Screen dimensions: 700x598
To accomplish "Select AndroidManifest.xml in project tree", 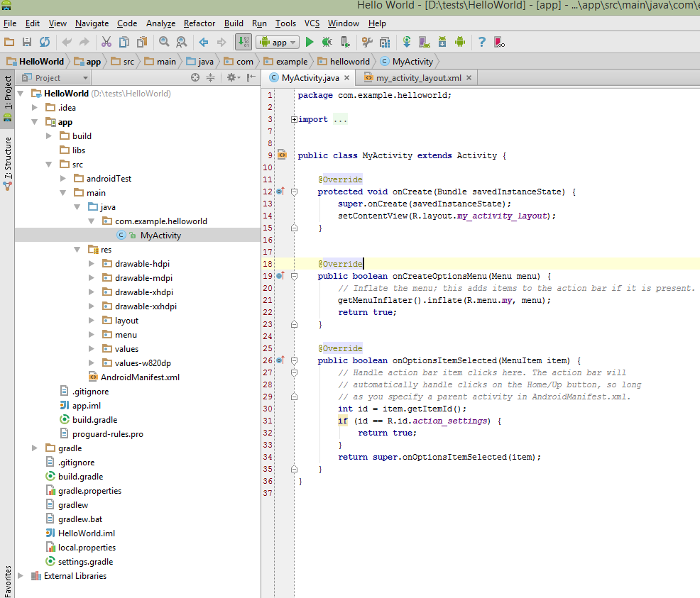I will click(x=140, y=377).
